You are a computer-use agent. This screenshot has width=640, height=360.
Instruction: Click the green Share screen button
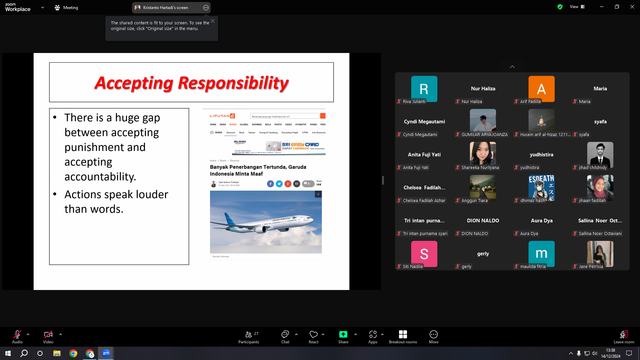[343, 335]
